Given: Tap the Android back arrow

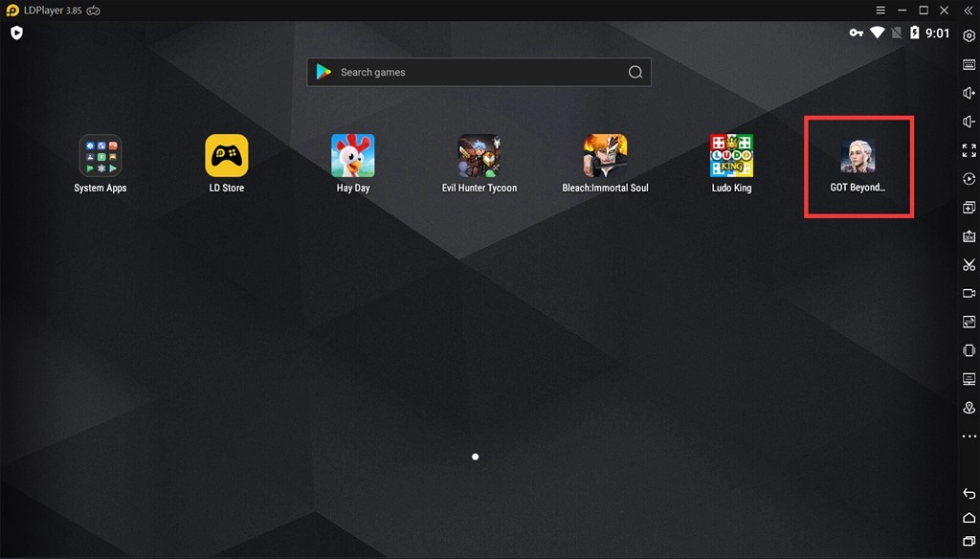Looking at the screenshot, I should [x=969, y=493].
